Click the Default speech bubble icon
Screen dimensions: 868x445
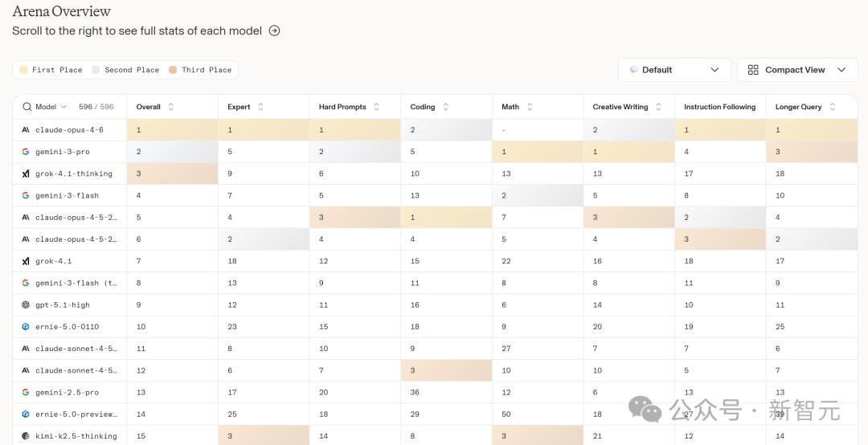tap(634, 70)
